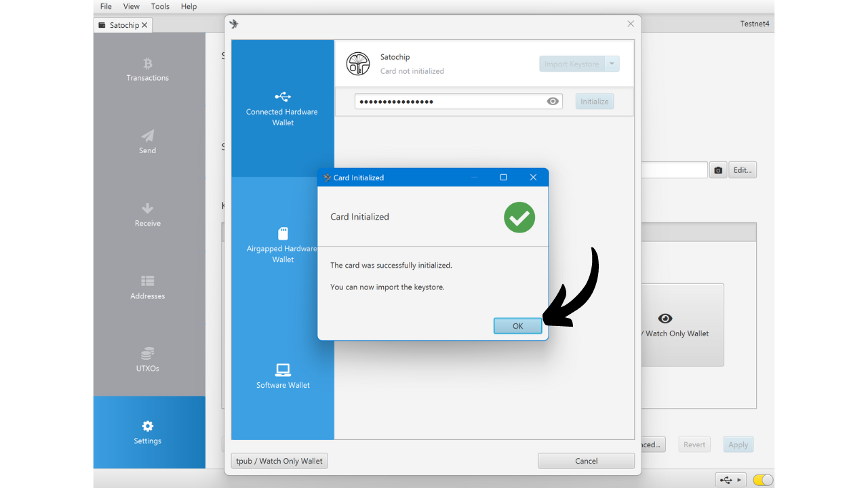This screenshot has width=868, height=488.
Task: Open the View menu
Action: click(132, 6)
